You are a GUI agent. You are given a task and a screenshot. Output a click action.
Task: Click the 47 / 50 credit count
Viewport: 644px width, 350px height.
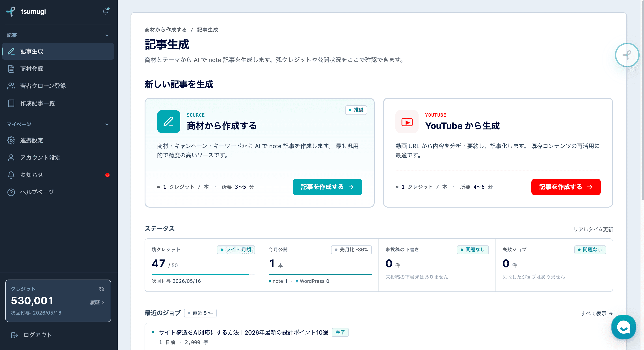[x=164, y=264]
